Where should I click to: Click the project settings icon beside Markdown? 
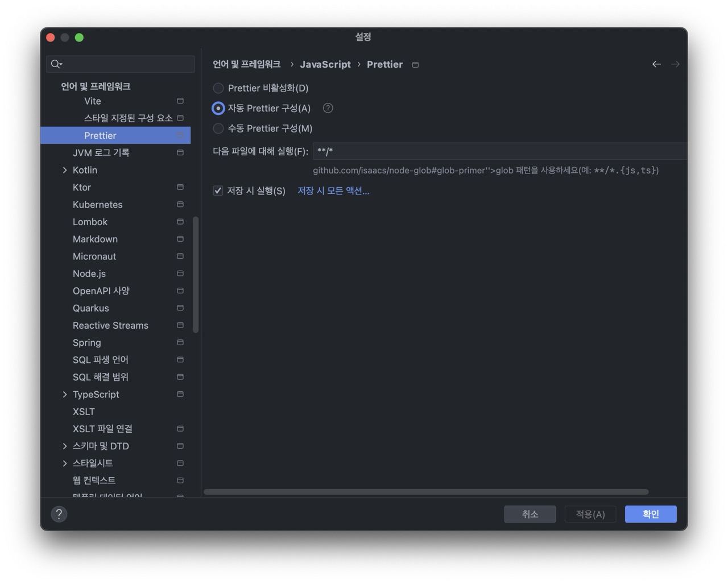click(180, 239)
